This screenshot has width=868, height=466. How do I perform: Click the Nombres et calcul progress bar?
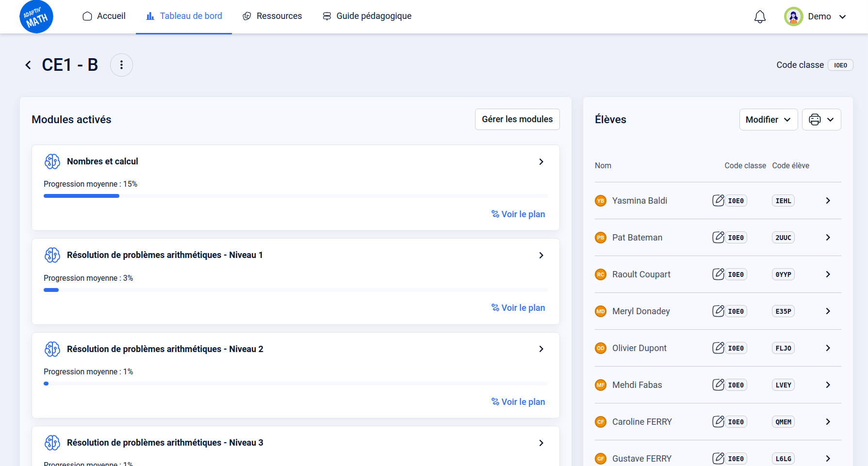pyautogui.click(x=295, y=196)
